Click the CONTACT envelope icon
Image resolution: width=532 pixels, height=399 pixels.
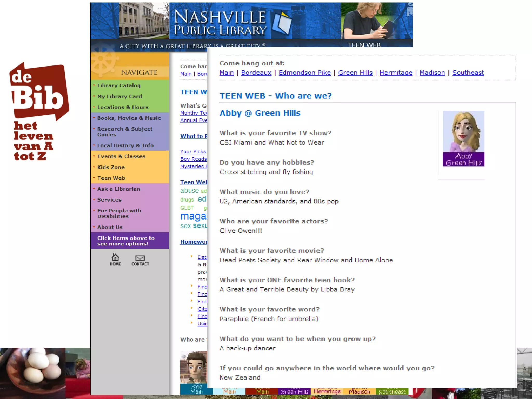pyautogui.click(x=140, y=260)
